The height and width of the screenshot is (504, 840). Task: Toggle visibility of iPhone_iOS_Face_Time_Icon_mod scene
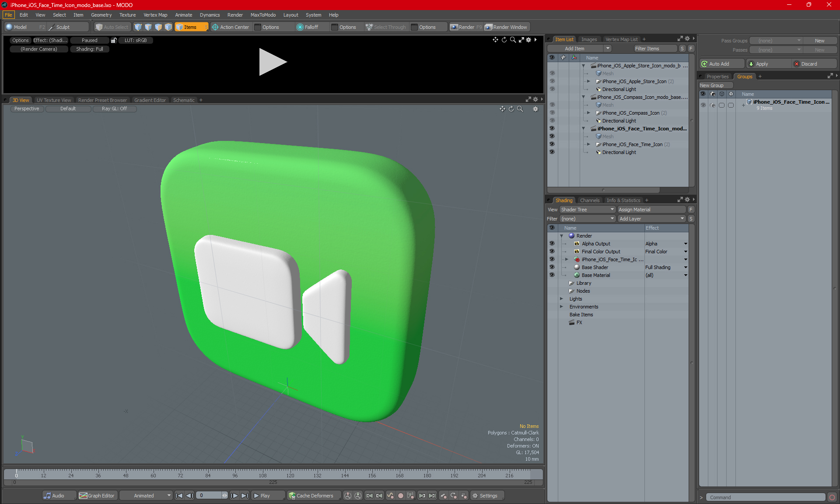552,129
